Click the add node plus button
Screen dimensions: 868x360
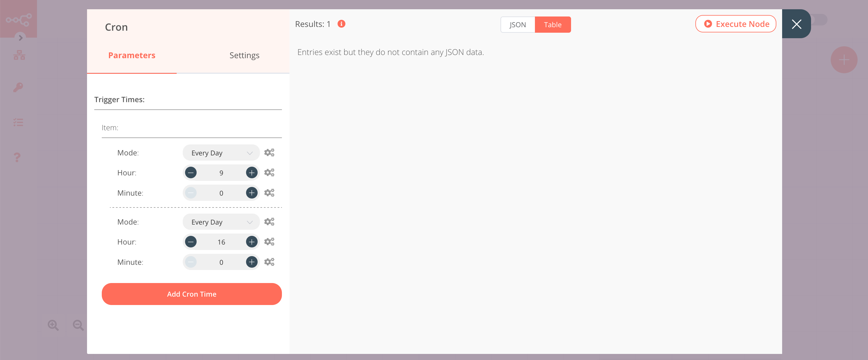coord(844,60)
